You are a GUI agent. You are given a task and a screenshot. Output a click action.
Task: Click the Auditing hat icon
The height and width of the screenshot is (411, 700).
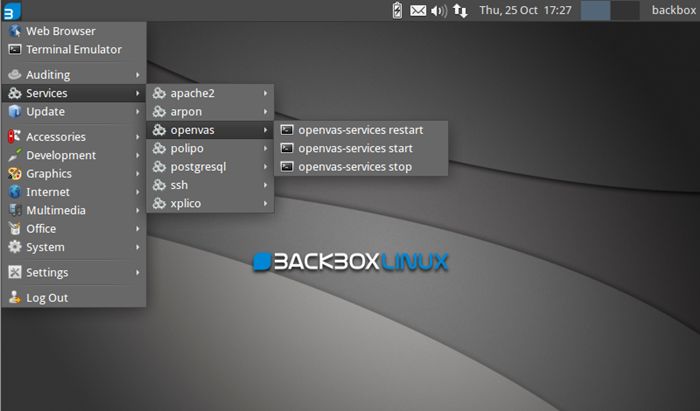click(x=15, y=75)
